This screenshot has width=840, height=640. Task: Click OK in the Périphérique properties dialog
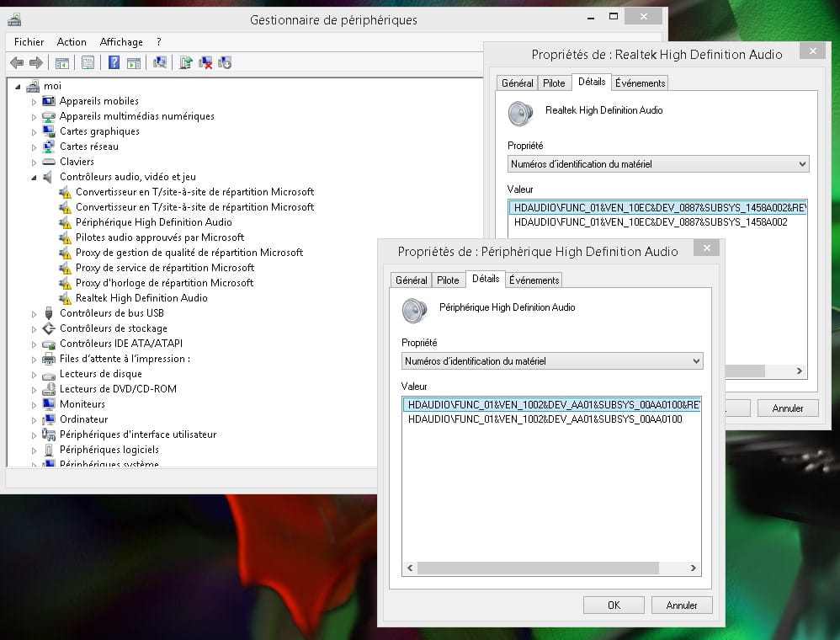(614, 605)
